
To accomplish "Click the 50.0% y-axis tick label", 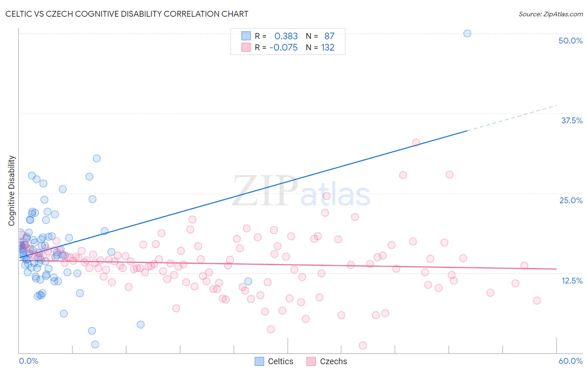I will [x=570, y=41].
